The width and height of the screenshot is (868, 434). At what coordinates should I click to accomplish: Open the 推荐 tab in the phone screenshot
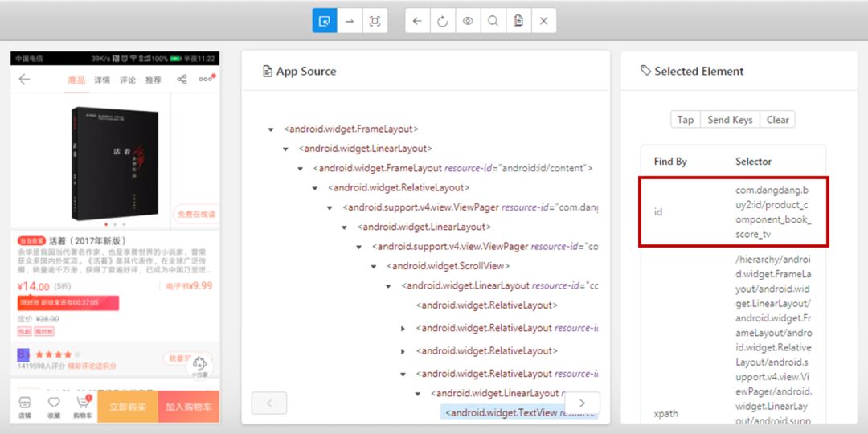point(154,80)
